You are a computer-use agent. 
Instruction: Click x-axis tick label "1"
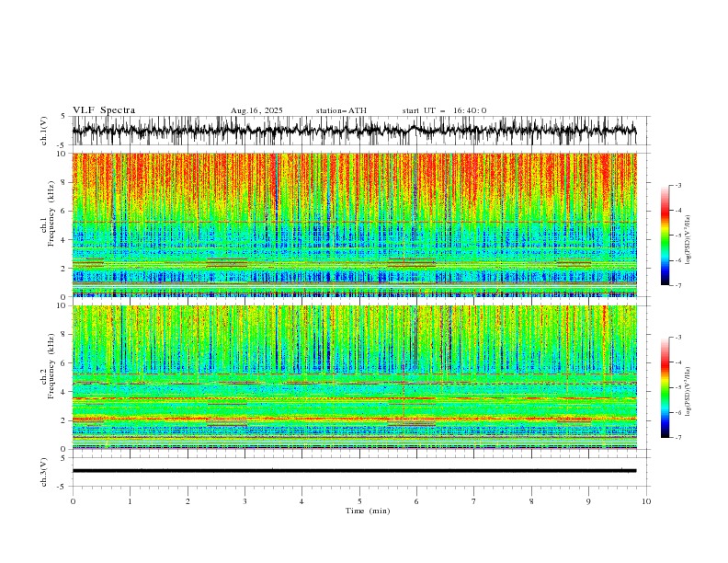[130, 501]
